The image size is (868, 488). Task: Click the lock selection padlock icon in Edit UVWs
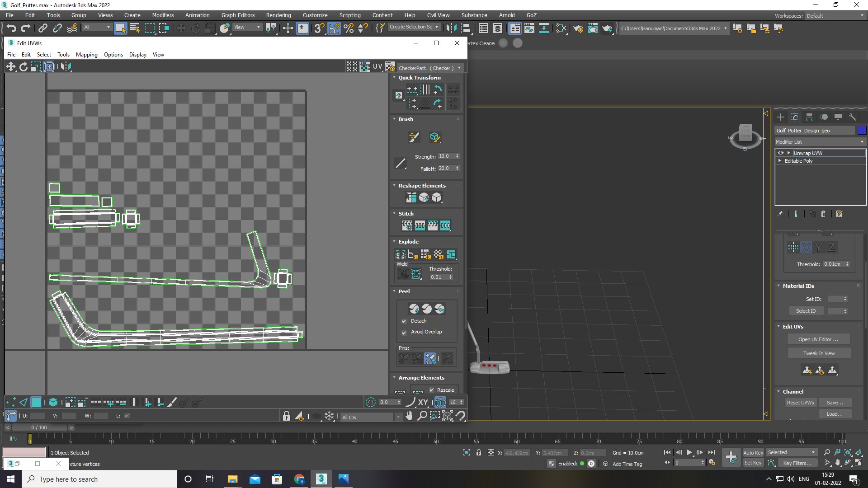click(287, 416)
